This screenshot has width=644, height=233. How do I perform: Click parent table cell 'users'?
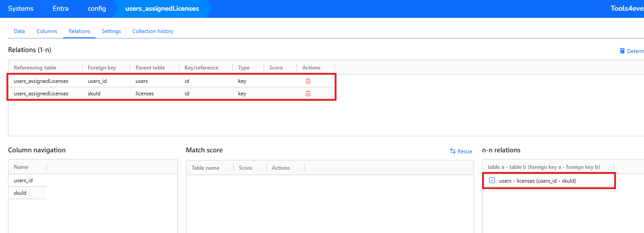pyautogui.click(x=142, y=81)
